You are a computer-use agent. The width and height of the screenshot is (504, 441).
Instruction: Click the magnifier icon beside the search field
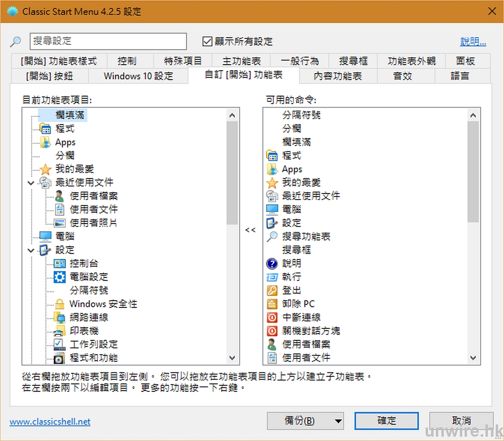point(15,41)
